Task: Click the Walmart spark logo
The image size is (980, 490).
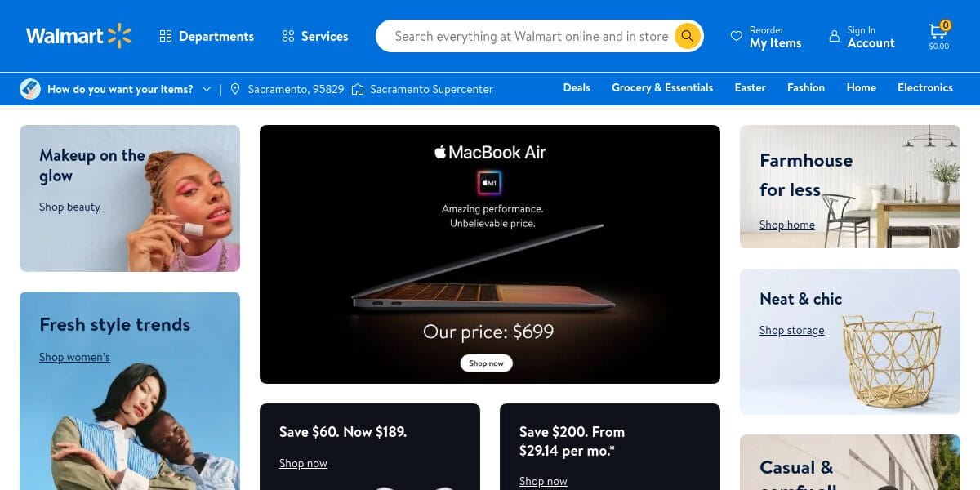Action: (119, 36)
